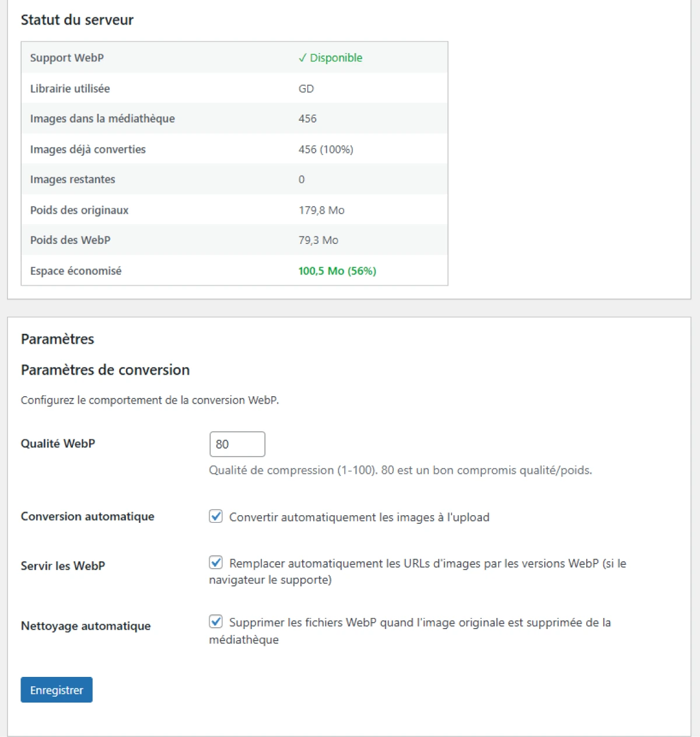This screenshot has height=737, width=700.
Task: Click the Images dans la médiathèque label
Action: tap(103, 118)
